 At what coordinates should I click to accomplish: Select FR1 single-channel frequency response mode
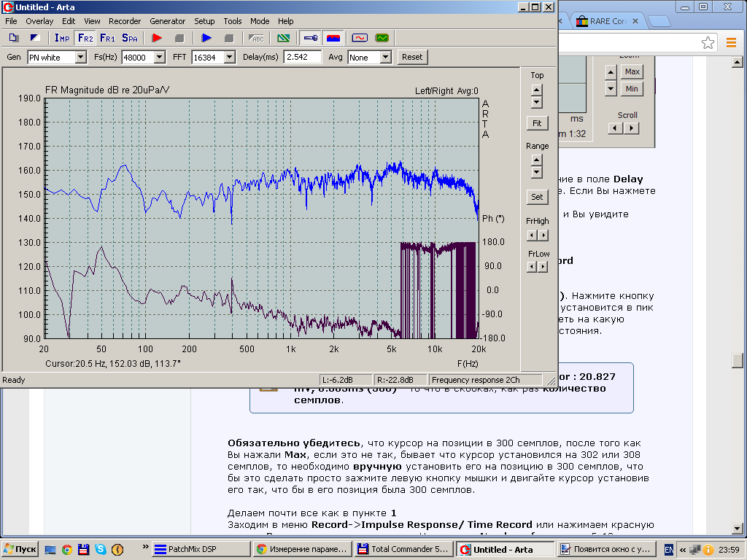pos(107,38)
